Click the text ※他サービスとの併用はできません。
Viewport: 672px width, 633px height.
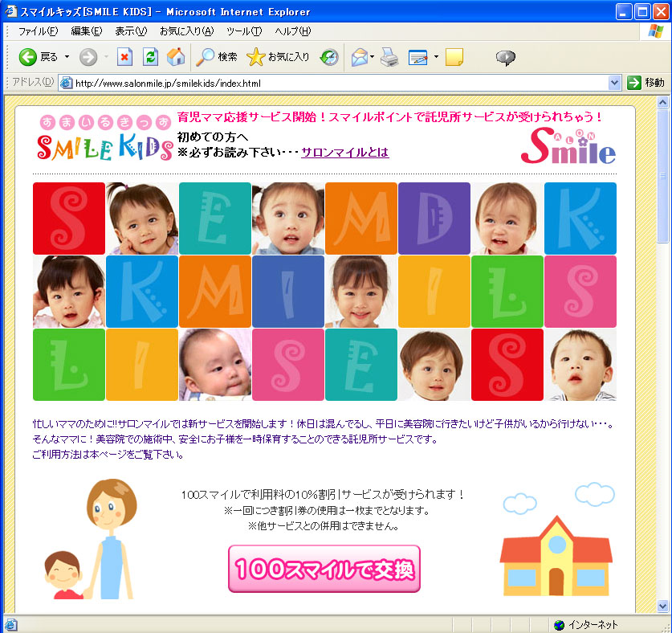(324, 526)
